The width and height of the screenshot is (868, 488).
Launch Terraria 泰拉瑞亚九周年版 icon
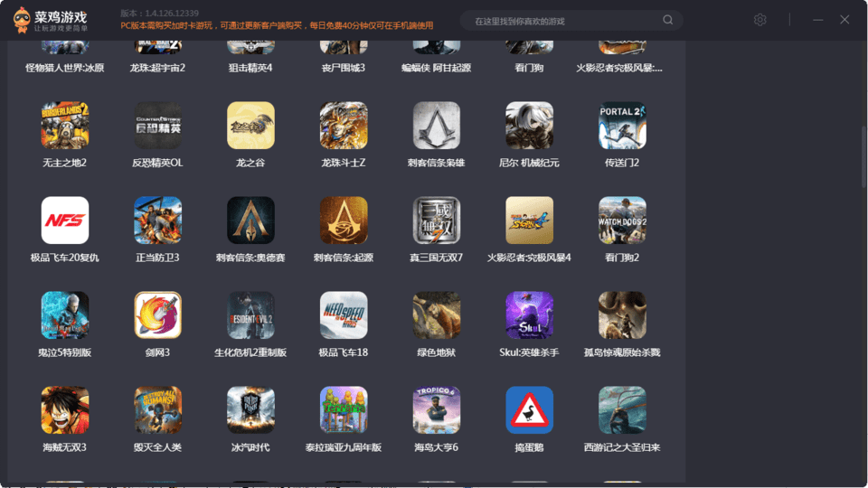coord(344,410)
